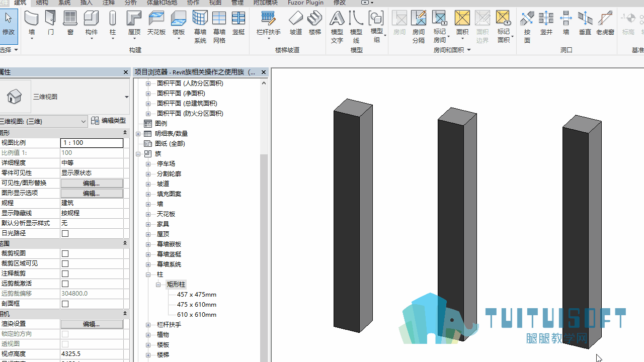Expand the 明细表/数量 tree node
This screenshot has width=644, height=362.
pyautogui.click(x=138, y=134)
